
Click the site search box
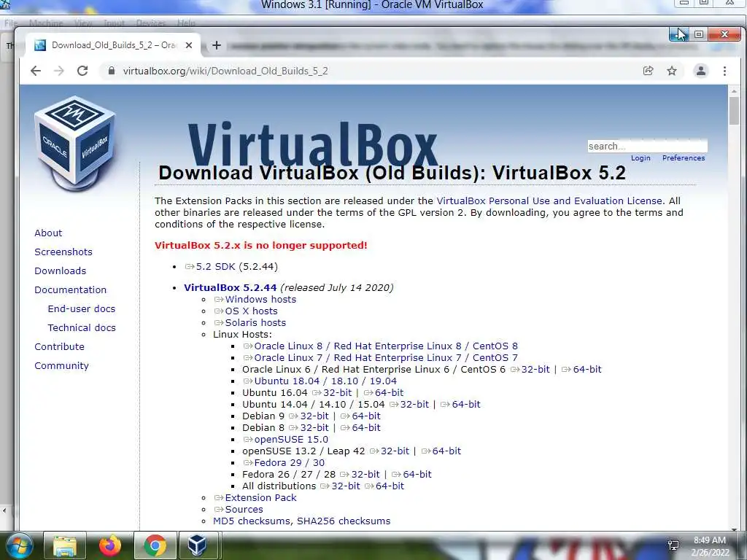pyautogui.click(x=648, y=146)
